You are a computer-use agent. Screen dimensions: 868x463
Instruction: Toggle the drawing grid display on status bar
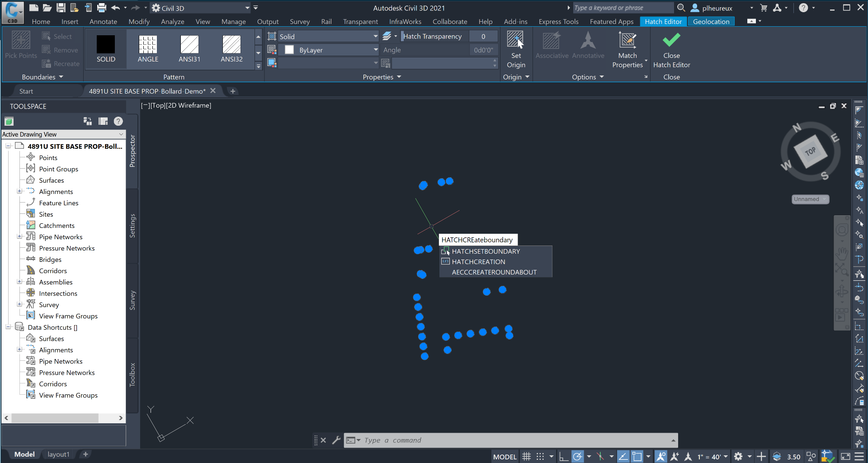click(x=527, y=457)
